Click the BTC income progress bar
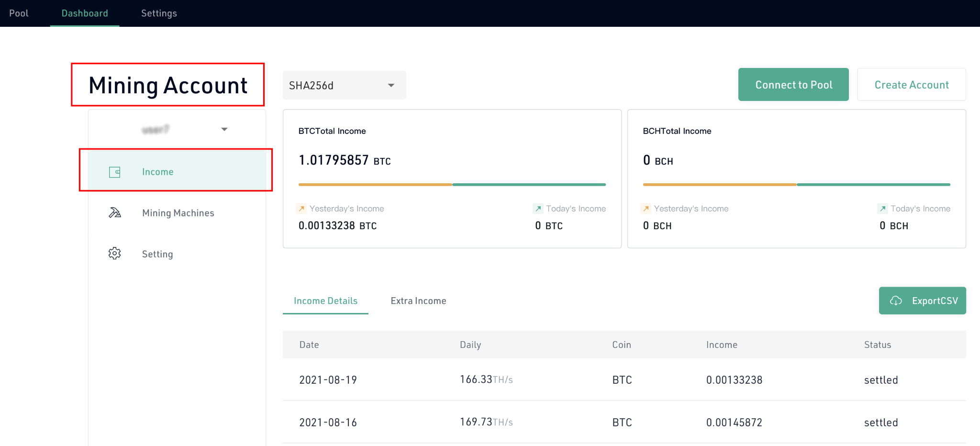The image size is (980, 446). (x=452, y=184)
